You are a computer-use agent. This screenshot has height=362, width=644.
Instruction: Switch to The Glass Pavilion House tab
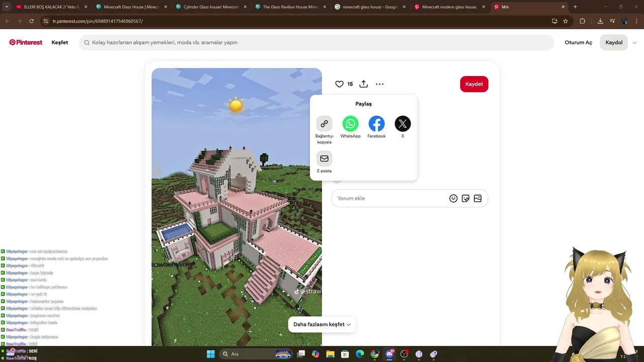(x=290, y=7)
